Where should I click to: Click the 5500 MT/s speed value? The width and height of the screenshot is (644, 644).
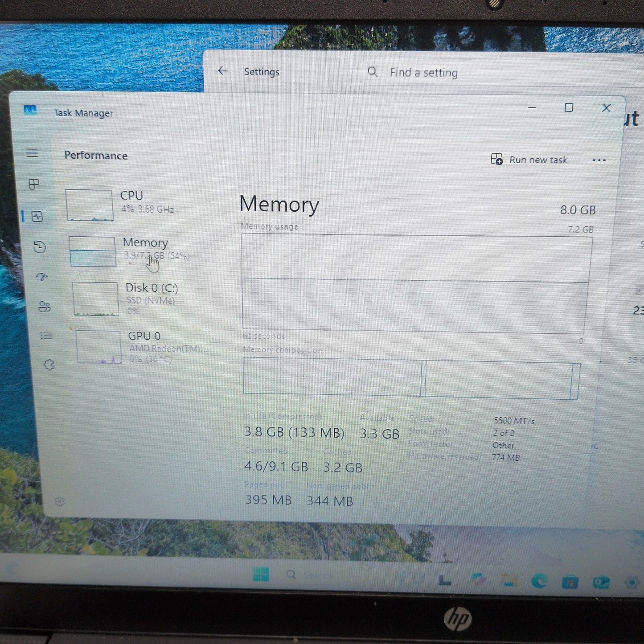pos(514,421)
